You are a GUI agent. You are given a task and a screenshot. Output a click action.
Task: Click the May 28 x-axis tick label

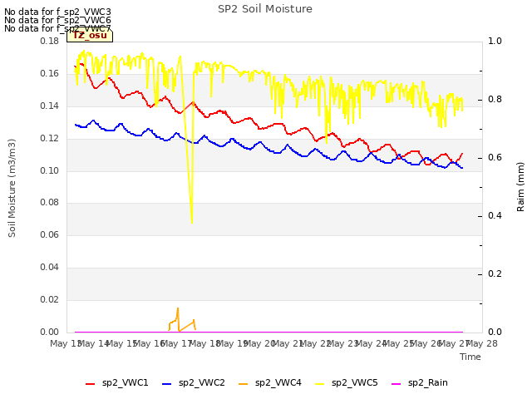tap(482, 343)
